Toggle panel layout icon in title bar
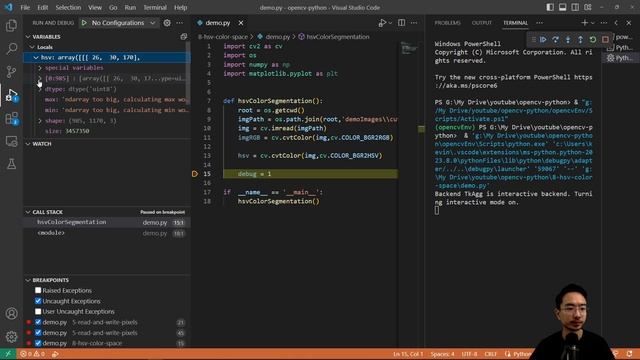This screenshot has width=640, height=360. coord(562,7)
